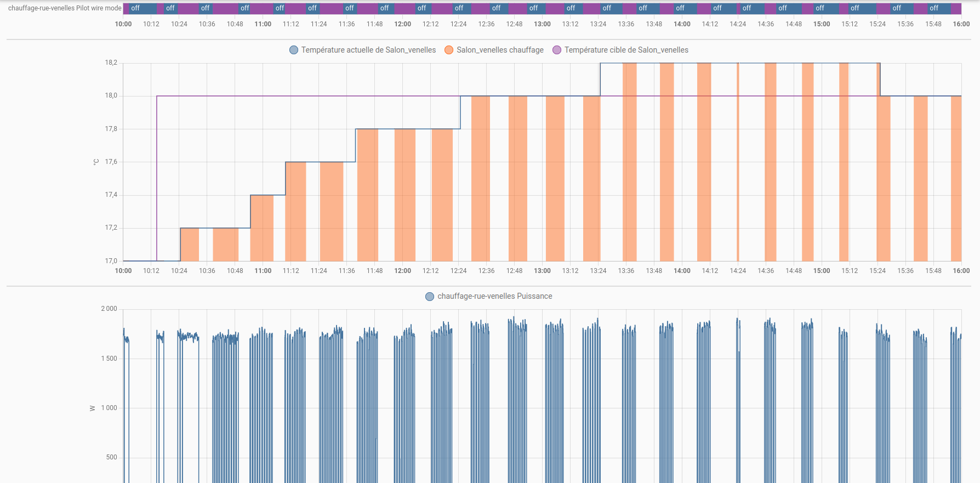Screen dimensions: 980x483
Task: Click 16:00 on the temperature chart time axis
Action: pyautogui.click(x=961, y=271)
